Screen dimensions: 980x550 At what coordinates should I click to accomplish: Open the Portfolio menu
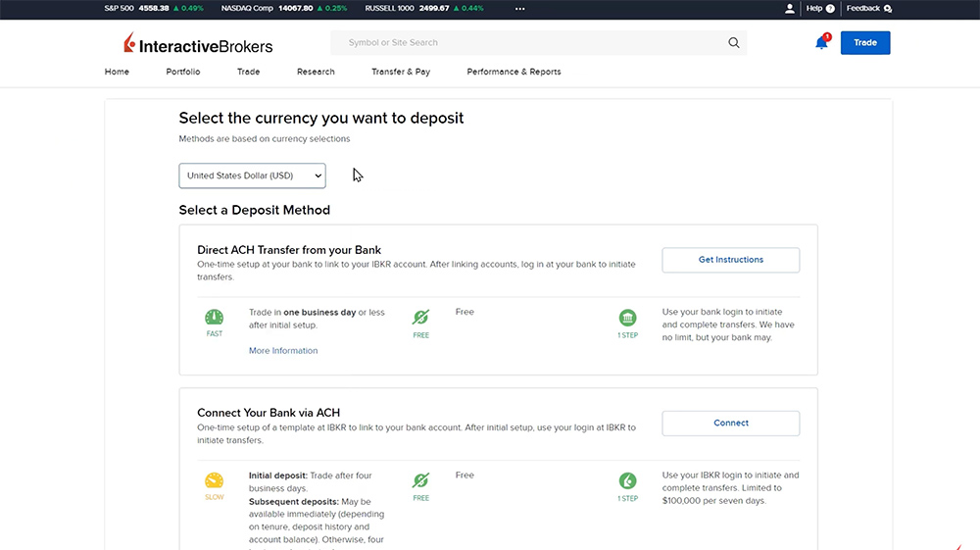click(183, 72)
